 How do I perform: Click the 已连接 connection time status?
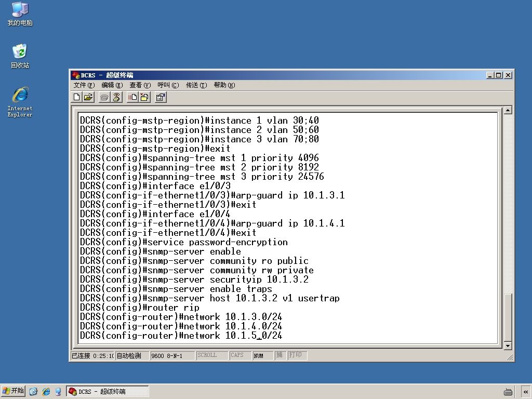[92, 355]
